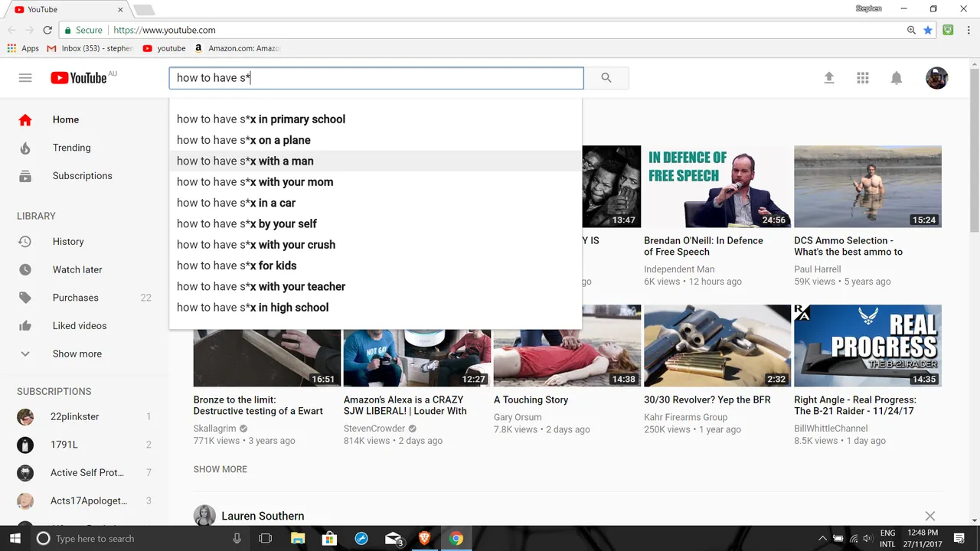
Task: Open the account avatar menu
Action: 937,78
